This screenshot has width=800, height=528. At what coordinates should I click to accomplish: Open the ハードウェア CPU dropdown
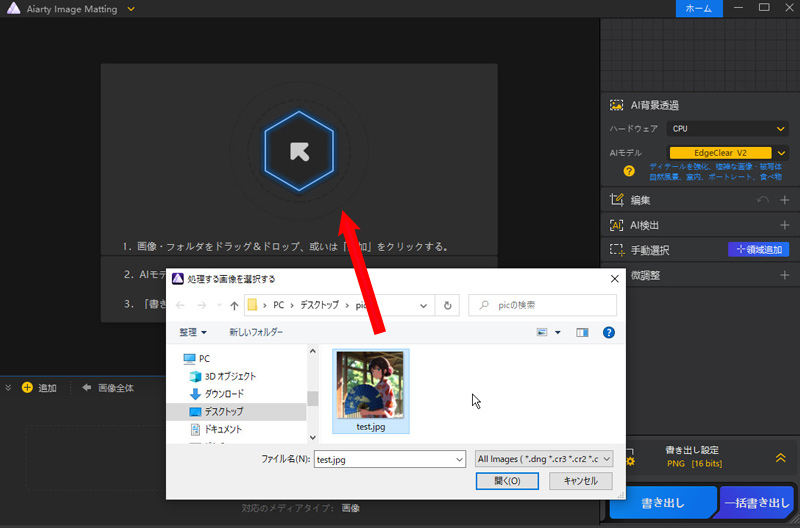(728, 129)
